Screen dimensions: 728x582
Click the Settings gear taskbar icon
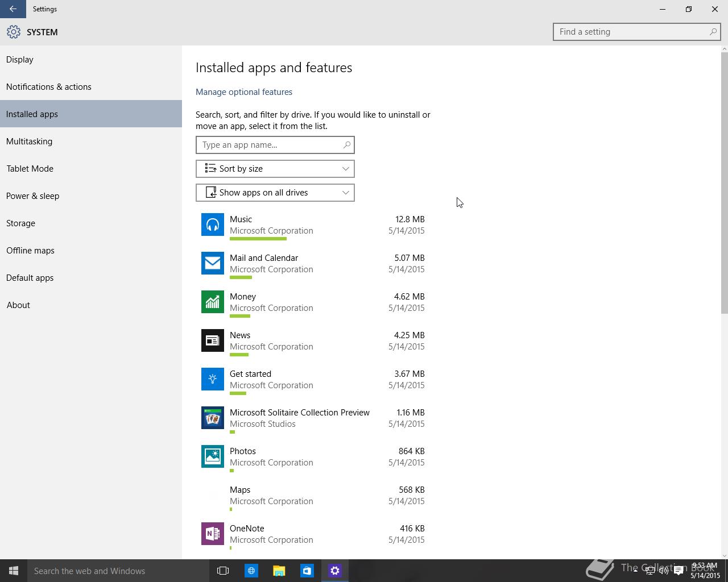(334, 571)
